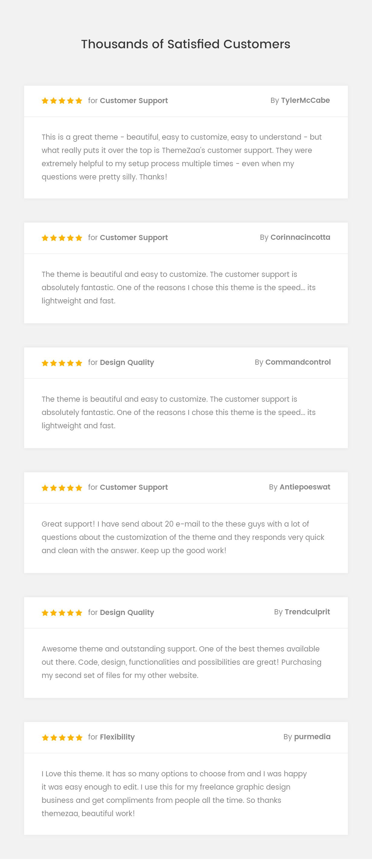The width and height of the screenshot is (372, 868).
Task: Click the review text starting 'Great support!'
Action: pos(182,537)
